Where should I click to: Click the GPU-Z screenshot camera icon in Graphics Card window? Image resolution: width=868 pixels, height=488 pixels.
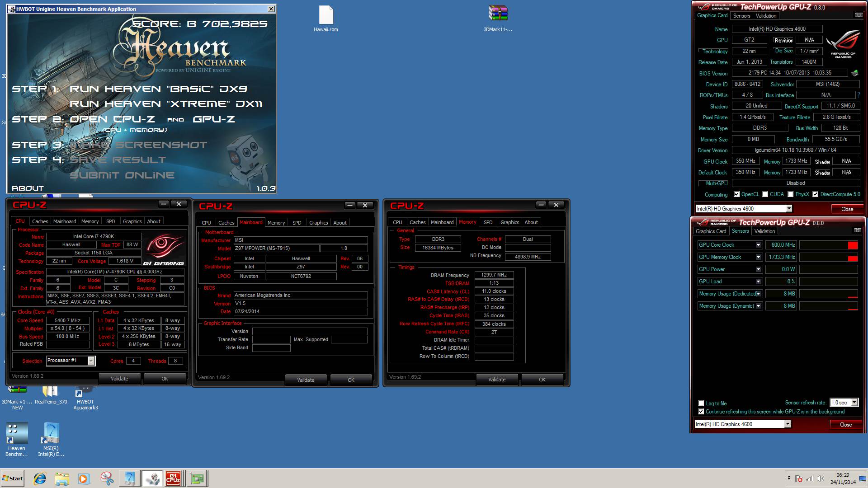(858, 15)
